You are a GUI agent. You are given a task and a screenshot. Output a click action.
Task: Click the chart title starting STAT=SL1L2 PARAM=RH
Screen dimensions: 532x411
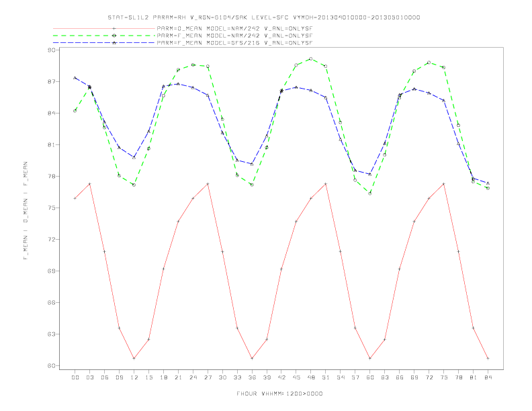coord(263,17)
